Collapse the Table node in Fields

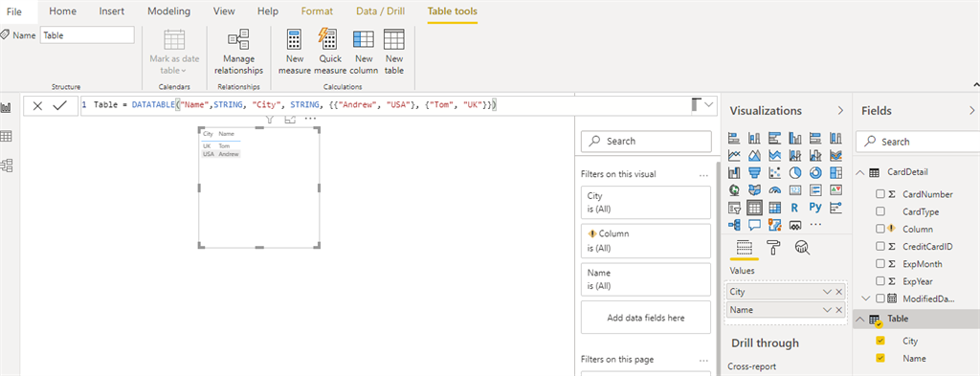pyautogui.click(x=859, y=319)
